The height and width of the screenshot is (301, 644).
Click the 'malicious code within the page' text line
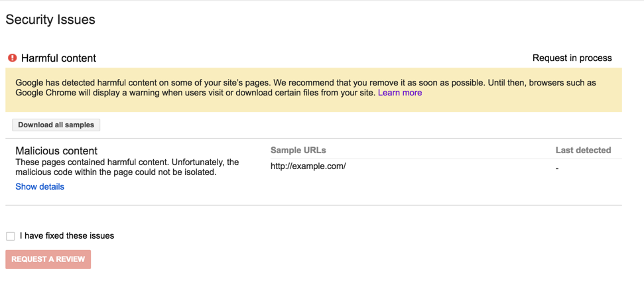point(115,172)
